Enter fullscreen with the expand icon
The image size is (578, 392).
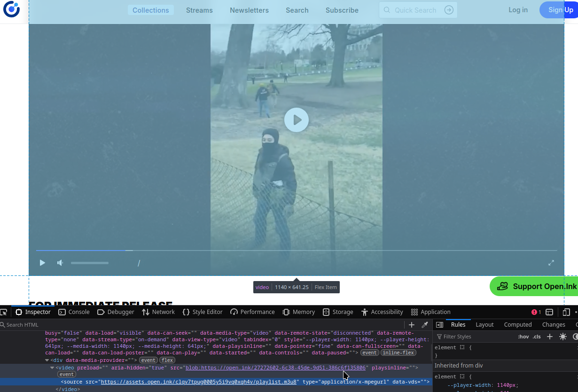click(x=551, y=263)
